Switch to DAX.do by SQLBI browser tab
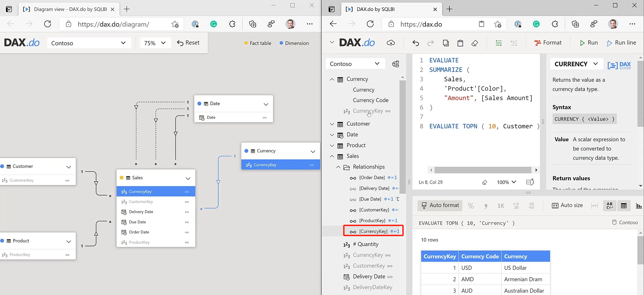Viewport: 644px width, 295px height. click(391, 9)
